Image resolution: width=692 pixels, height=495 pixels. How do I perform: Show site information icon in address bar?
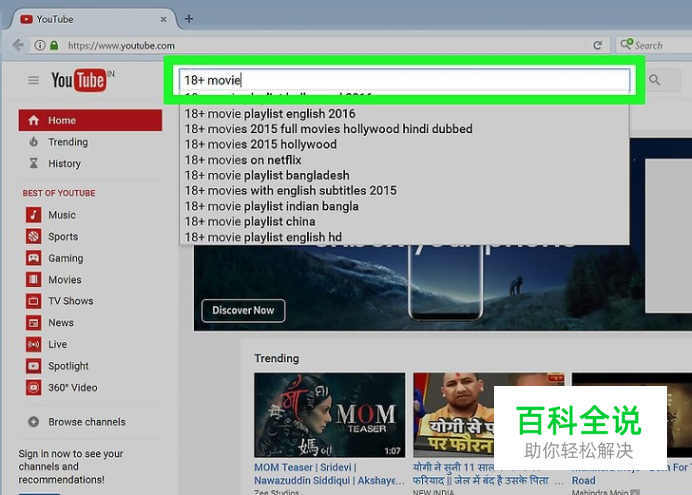(40, 45)
